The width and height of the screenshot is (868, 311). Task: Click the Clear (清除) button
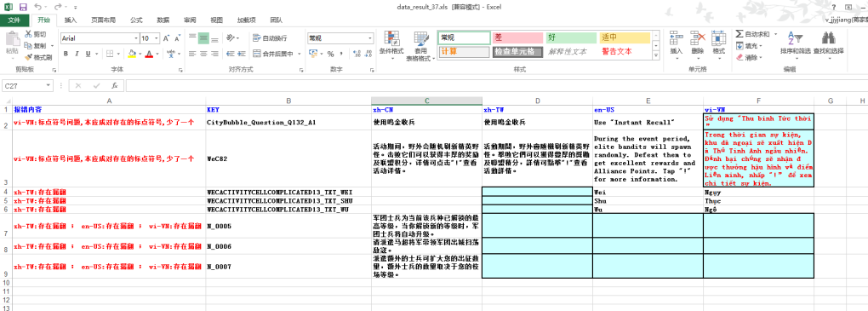[750, 57]
